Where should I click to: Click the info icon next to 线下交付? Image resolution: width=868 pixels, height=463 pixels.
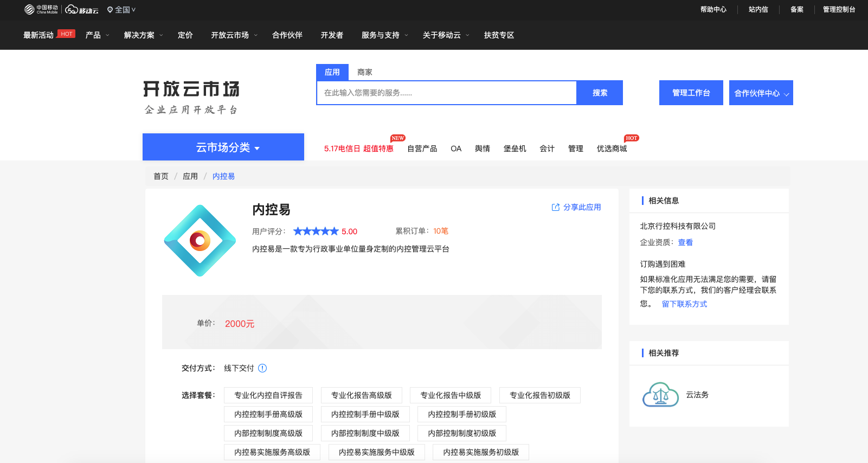coord(262,368)
